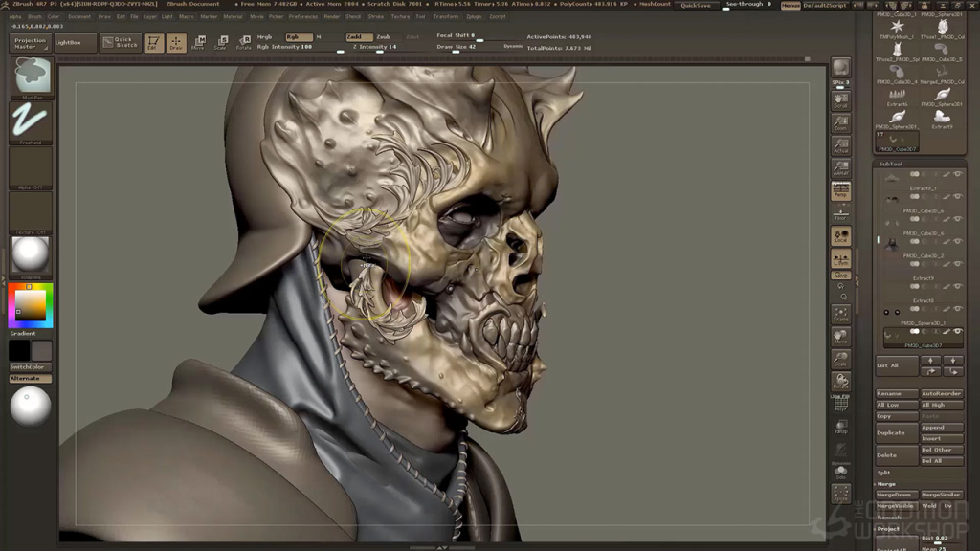The height and width of the screenshot is (551, 980).
Task: Toggle Perspective view button
Action: point(840,191)
